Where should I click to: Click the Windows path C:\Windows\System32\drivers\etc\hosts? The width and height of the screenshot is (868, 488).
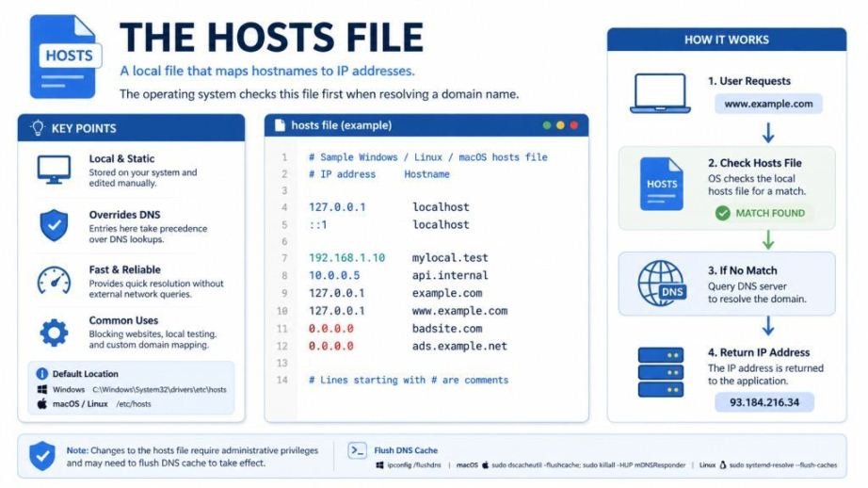pyautogui.click(x=159, y=389)
